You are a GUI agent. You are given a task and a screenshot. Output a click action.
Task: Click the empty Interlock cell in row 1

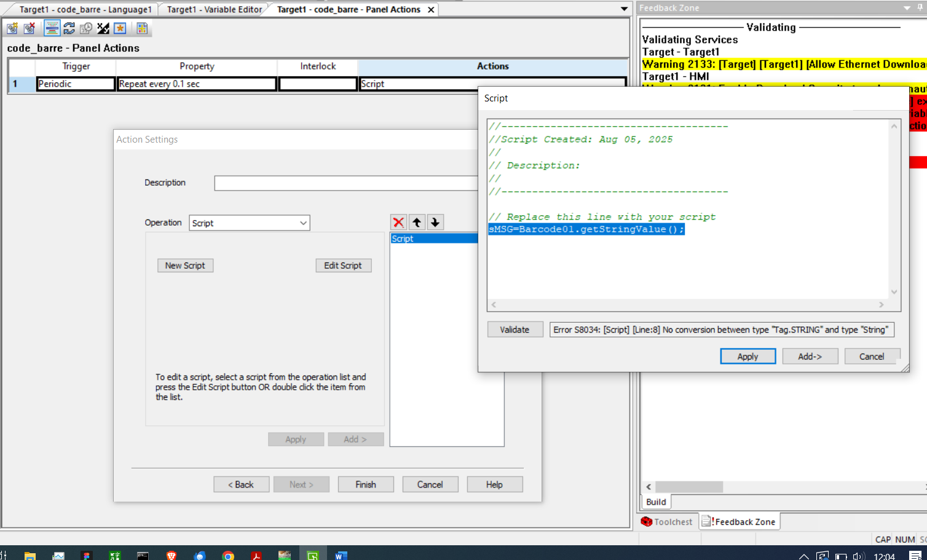coord(318,84)
